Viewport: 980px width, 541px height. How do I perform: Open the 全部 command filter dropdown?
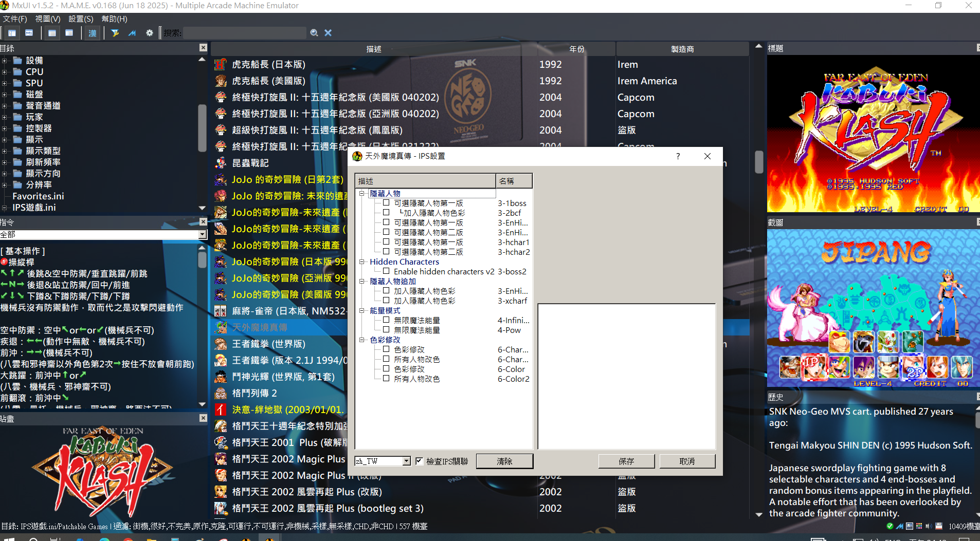(203, 234)
